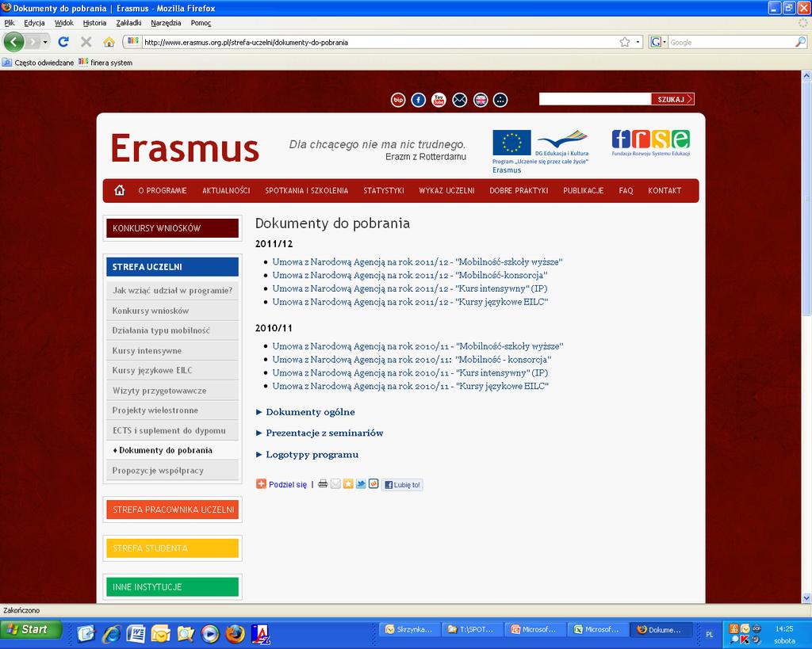Image resolution: width=812 pixels, height=649 pixels.
Task: Click the Lubię to! Facebook button
Action: 402,484
